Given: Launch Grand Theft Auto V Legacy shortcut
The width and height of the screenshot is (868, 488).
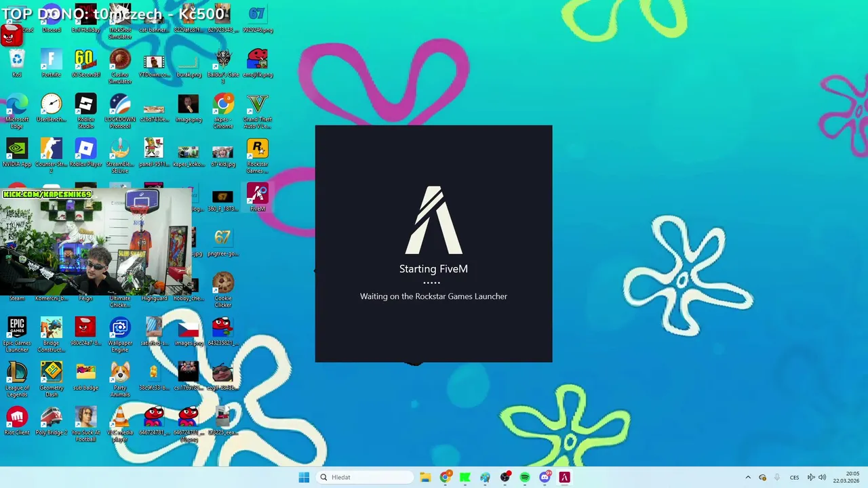Looking at the screenshot, I should point(258,111).
